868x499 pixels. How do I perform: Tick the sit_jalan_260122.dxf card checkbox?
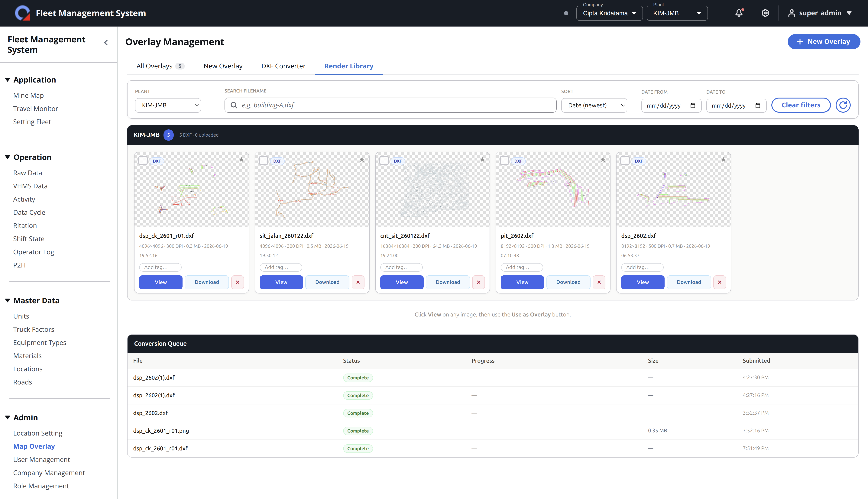[x=264, y=160]
